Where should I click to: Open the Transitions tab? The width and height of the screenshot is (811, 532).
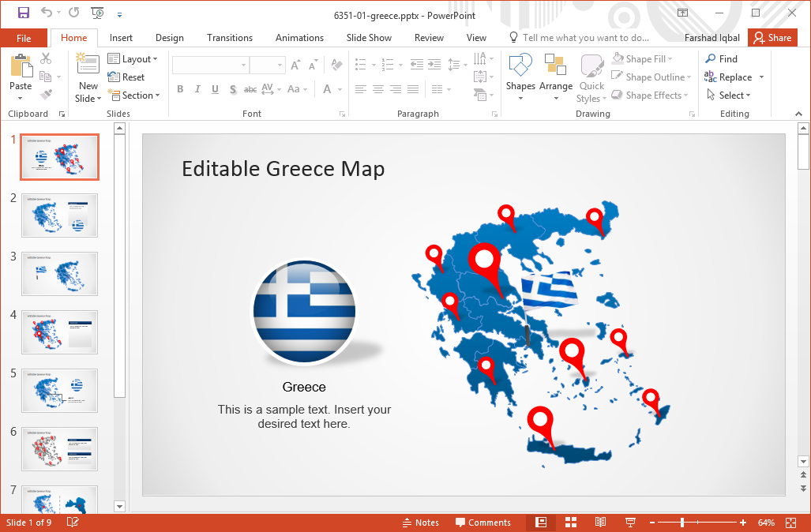[229, 38]
